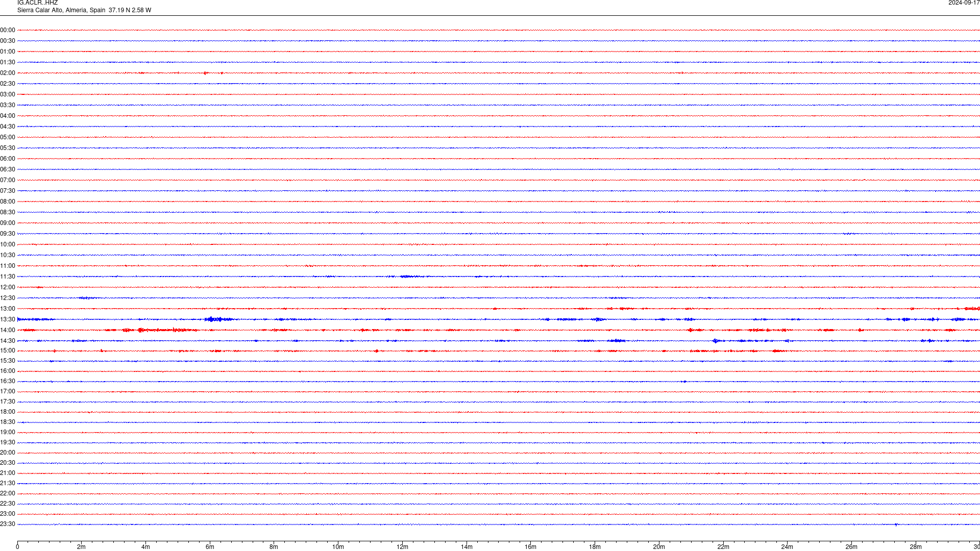
Task: Click the 13:00 trace time label
Action: click(x=8, y=309)
